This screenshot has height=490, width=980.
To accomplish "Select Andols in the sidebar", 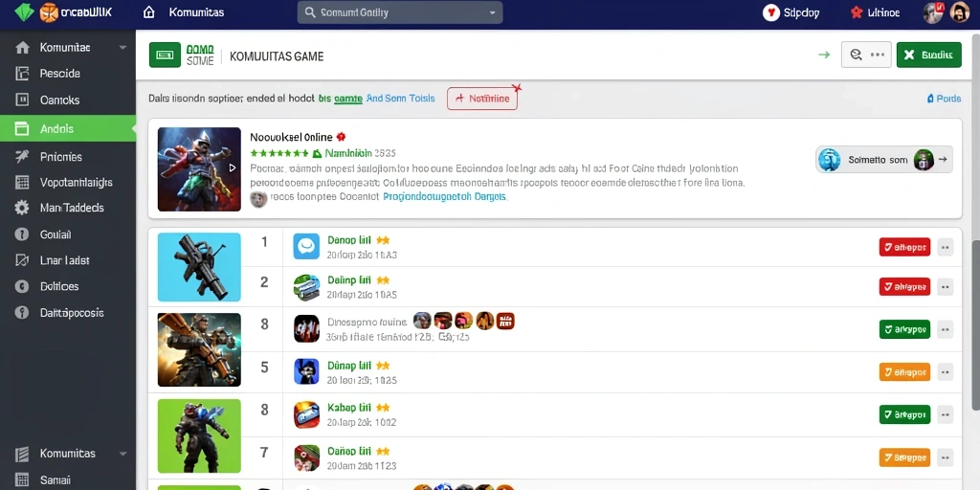I will [x=68, y=129].
